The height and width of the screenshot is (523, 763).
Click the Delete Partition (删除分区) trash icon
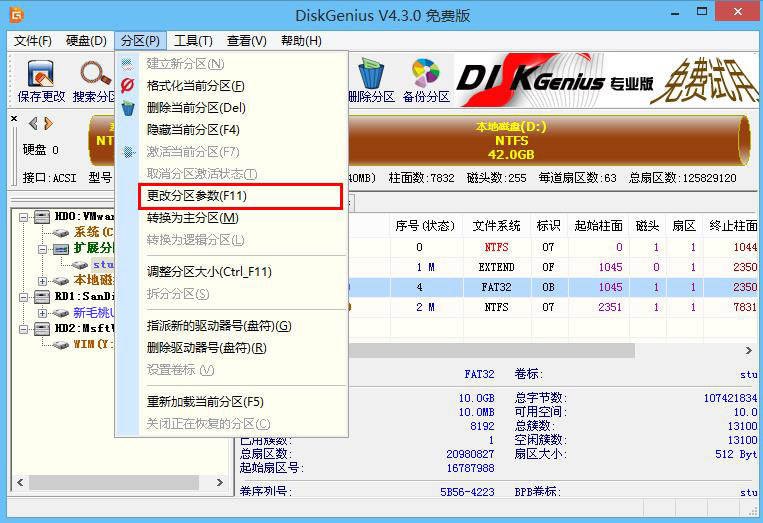click(x=372, y=73)
